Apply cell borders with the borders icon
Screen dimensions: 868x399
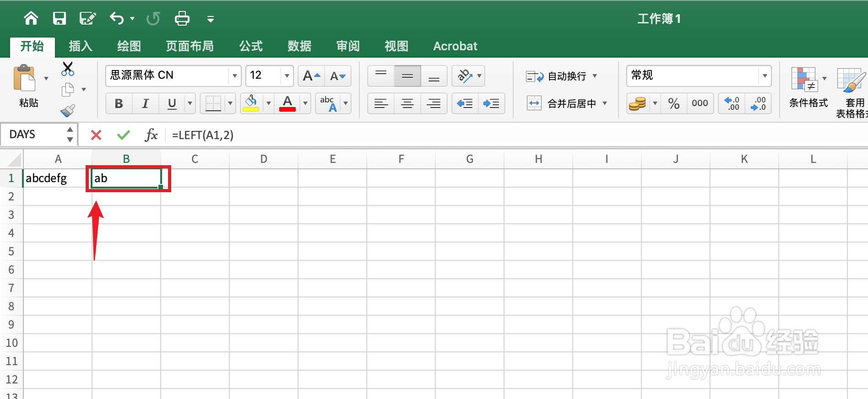(213, 103)
